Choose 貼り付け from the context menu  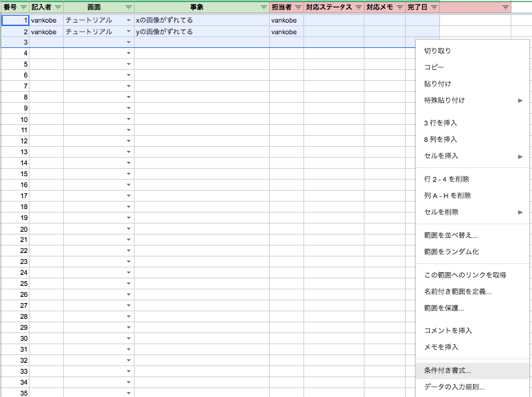click(472, 84)
